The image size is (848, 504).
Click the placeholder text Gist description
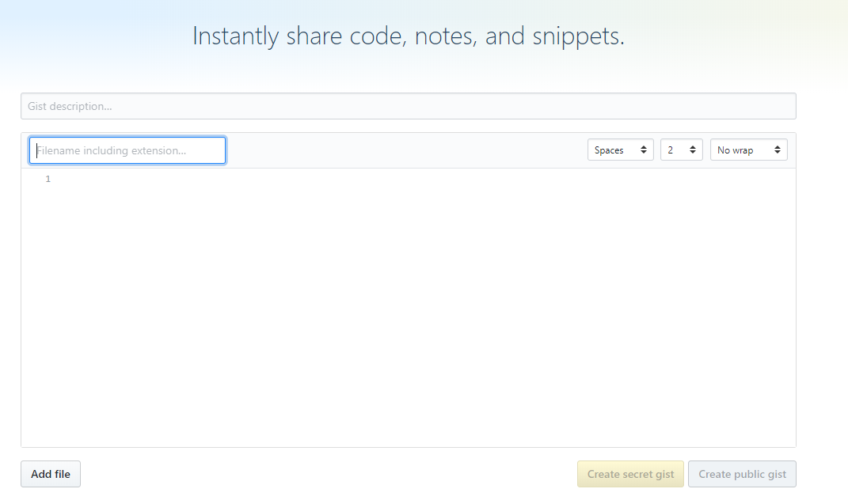pyautogui.click(x=70, y=107)
